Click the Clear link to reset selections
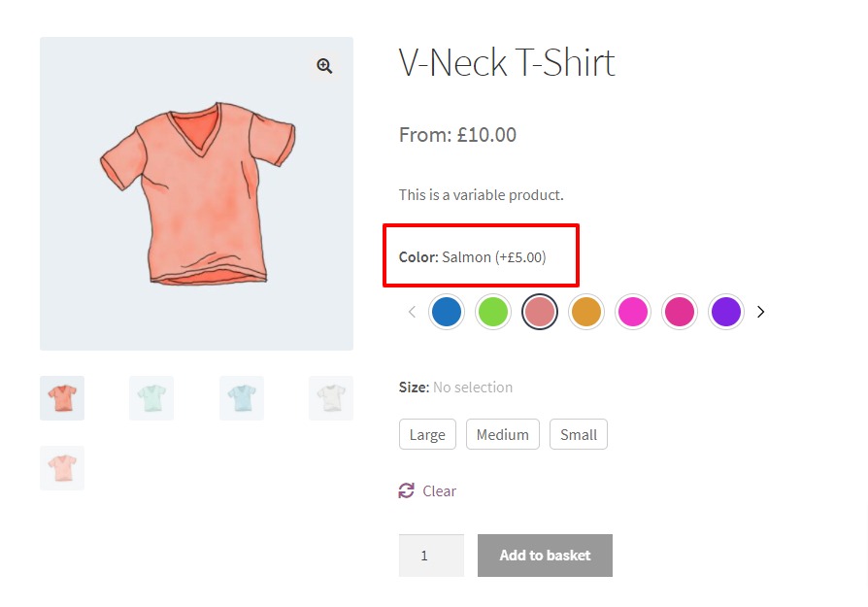Image resolution: width=868 pixels, height=607 pixels. pyautogui.click(x=438, y=490)
